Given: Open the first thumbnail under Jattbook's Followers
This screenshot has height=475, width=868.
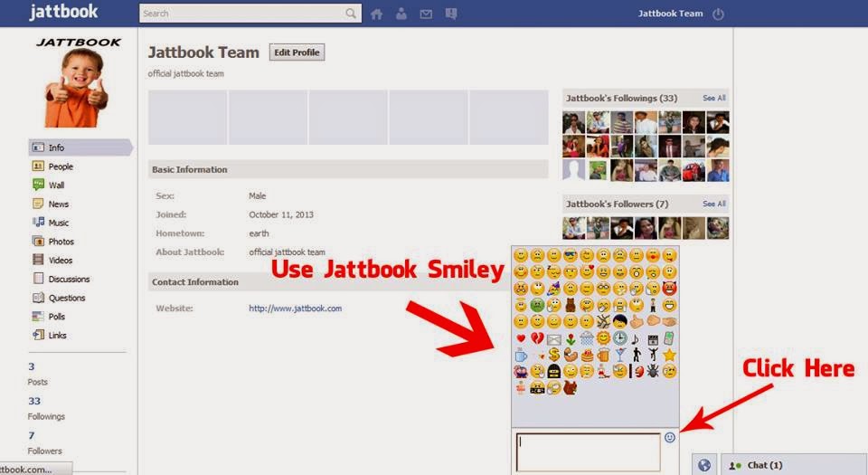Looking at the screenshot, I should tap(573, 227).
